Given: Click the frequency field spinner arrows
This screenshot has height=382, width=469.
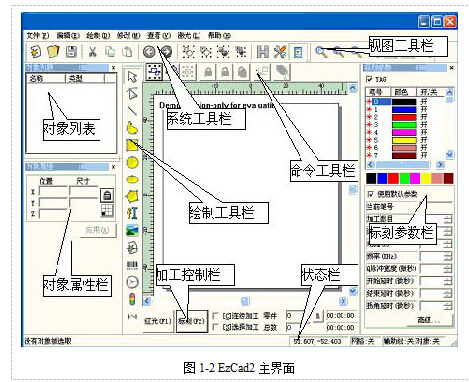Looking at the screenshot, I should [448, 256].
